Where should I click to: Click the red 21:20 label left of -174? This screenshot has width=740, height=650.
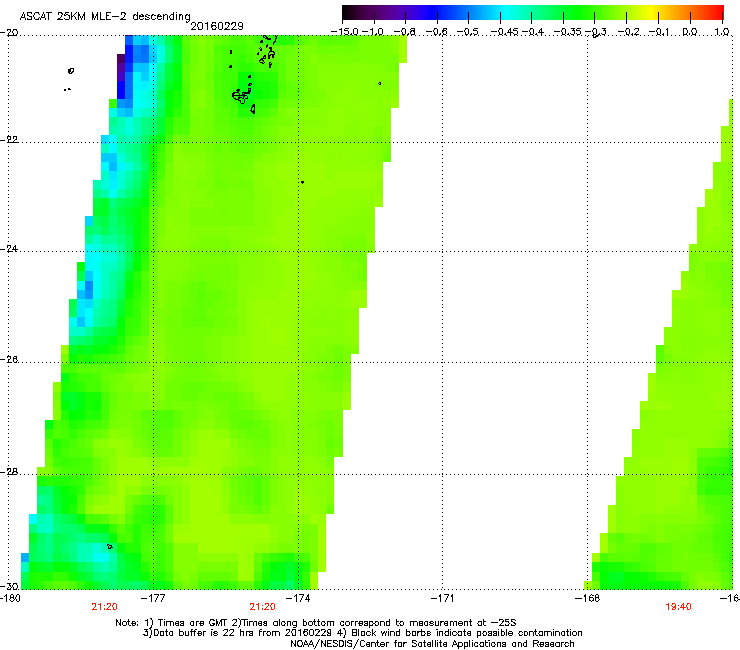(x=262, y=607)
